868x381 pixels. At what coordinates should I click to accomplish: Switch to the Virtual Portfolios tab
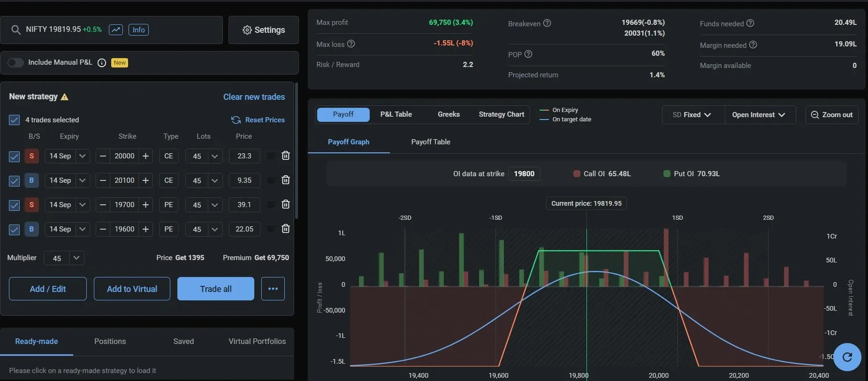tap(257, 341)
